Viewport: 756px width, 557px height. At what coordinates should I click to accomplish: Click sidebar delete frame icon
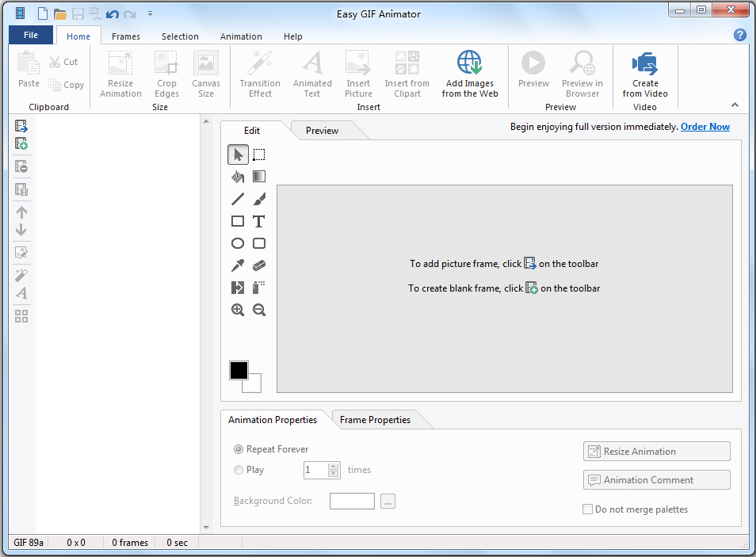pyautogui.click(x=21, y=166)
